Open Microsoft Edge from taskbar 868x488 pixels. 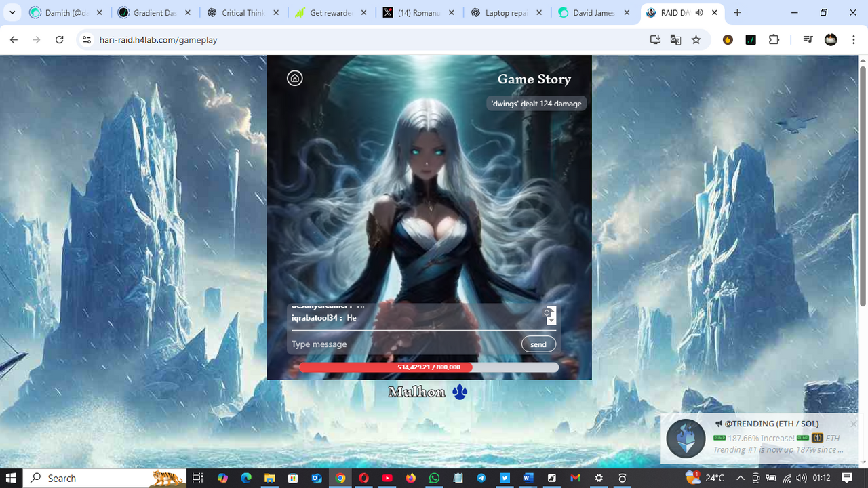coord(246,478)
